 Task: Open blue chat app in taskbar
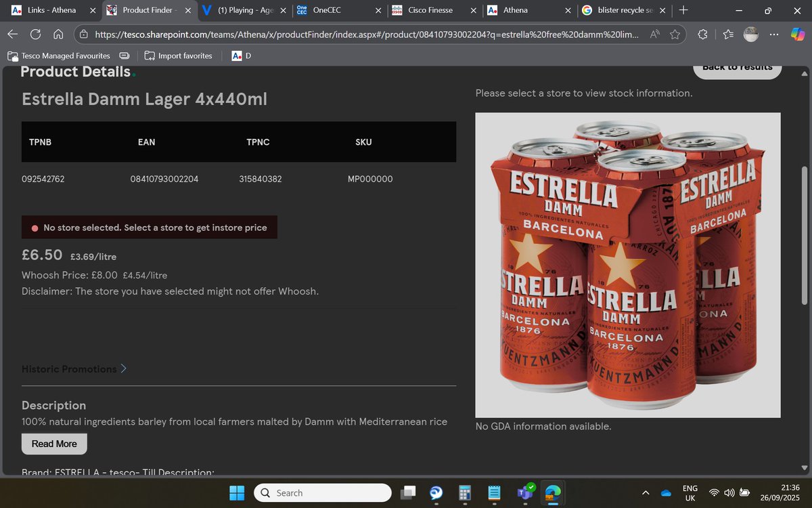coord(436,492)
